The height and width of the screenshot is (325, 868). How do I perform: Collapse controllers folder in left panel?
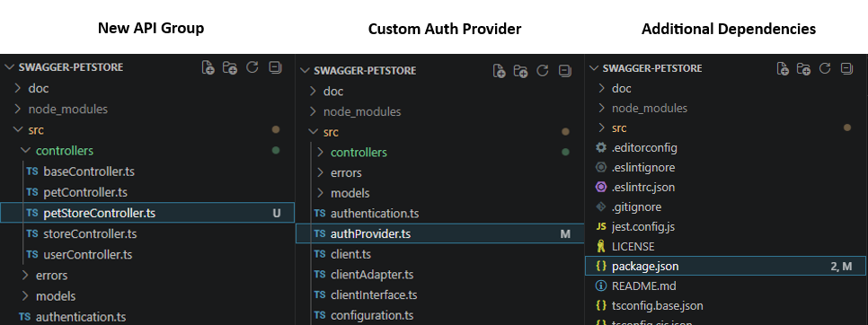click(25, 150)
